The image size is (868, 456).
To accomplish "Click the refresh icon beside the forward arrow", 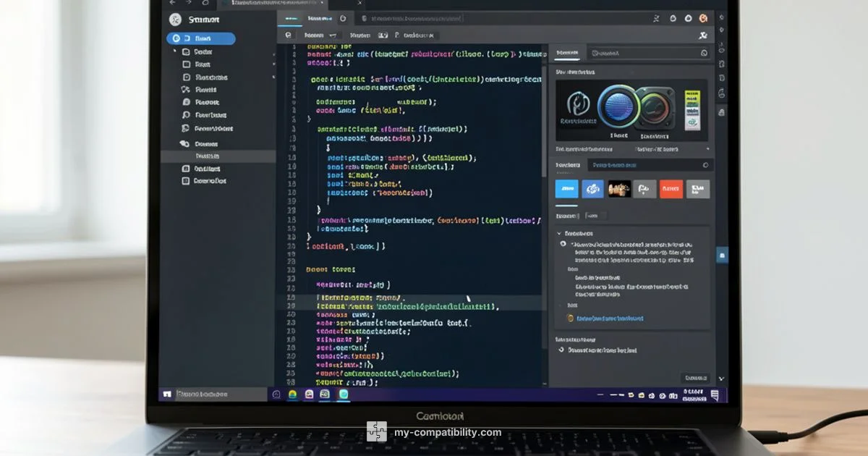I will click(x=205, y=3).
